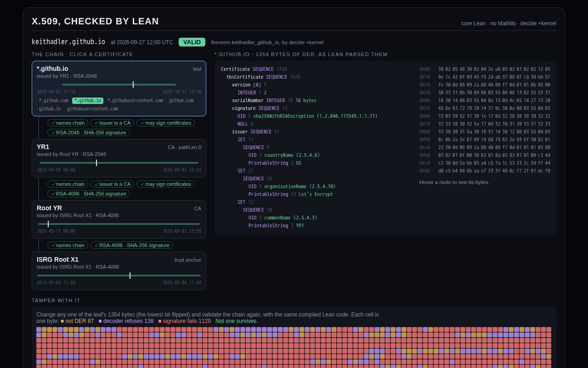The image size is (588, 368).
Task: Click the issuer is a CA check under the leaf
Action: pyautogui.click(x=113, y=123)
